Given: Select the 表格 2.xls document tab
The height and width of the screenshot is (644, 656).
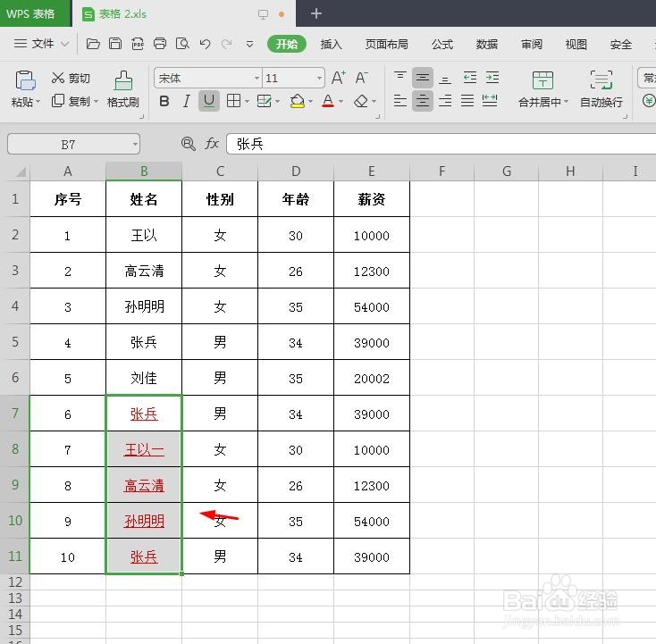Looking at the screenshot, I should point(184,13).
